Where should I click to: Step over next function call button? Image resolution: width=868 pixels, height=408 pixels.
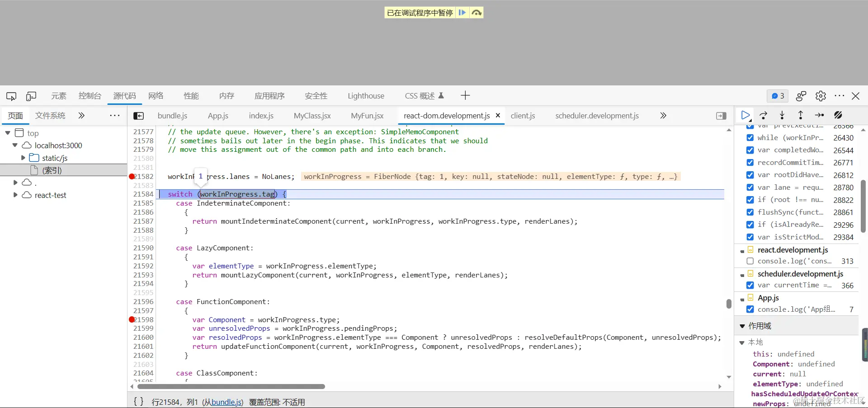tap(764, 115)
